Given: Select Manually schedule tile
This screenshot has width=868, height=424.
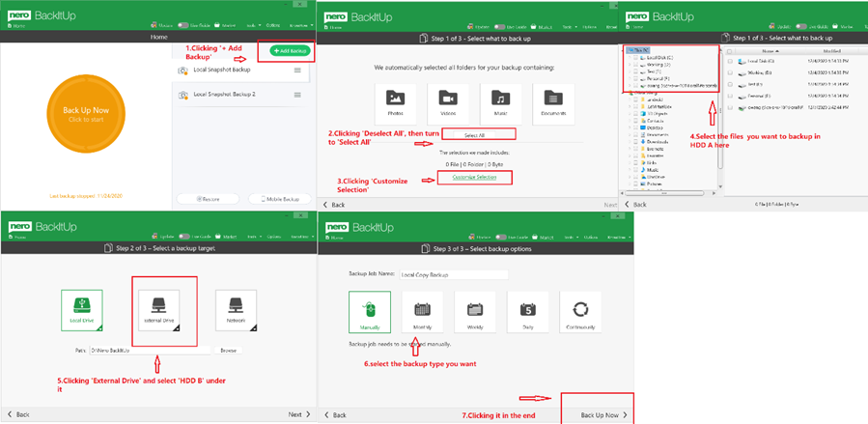Looking at the screenshot, I should coord(370,312).
